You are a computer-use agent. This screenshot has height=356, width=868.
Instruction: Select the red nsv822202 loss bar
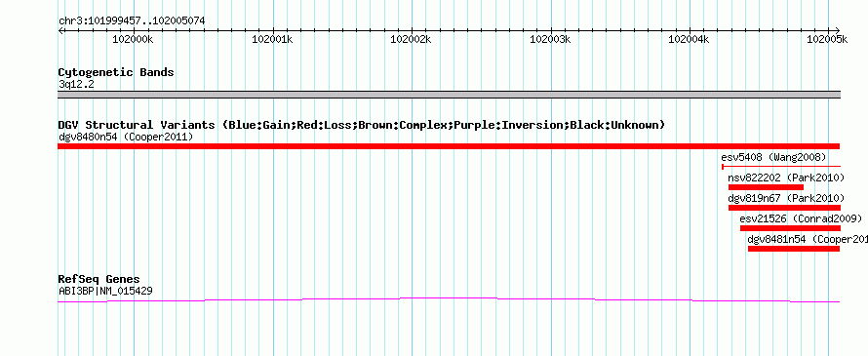766,187
